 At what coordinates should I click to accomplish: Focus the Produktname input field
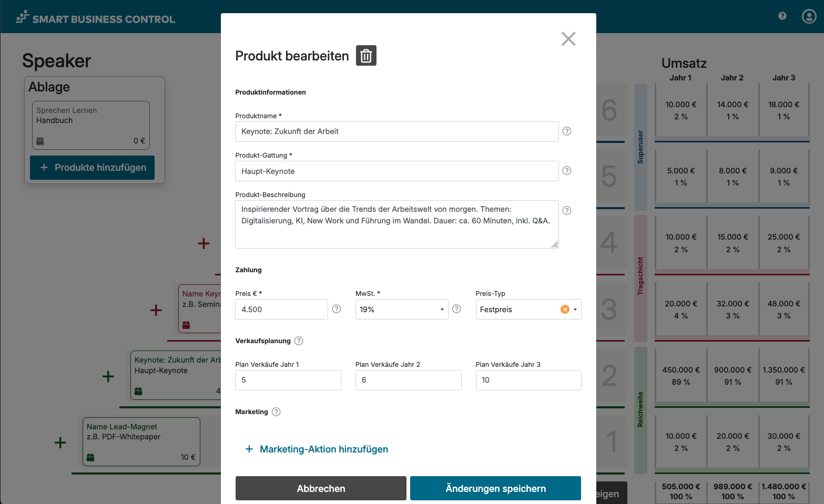click(396, 131)
